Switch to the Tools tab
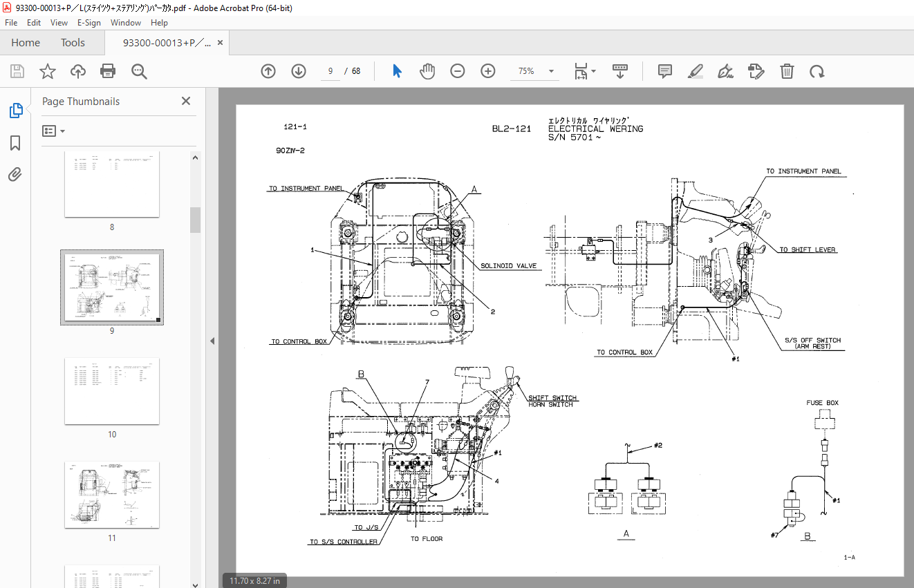This screenshot has width=914, height=588. point(73,43)
